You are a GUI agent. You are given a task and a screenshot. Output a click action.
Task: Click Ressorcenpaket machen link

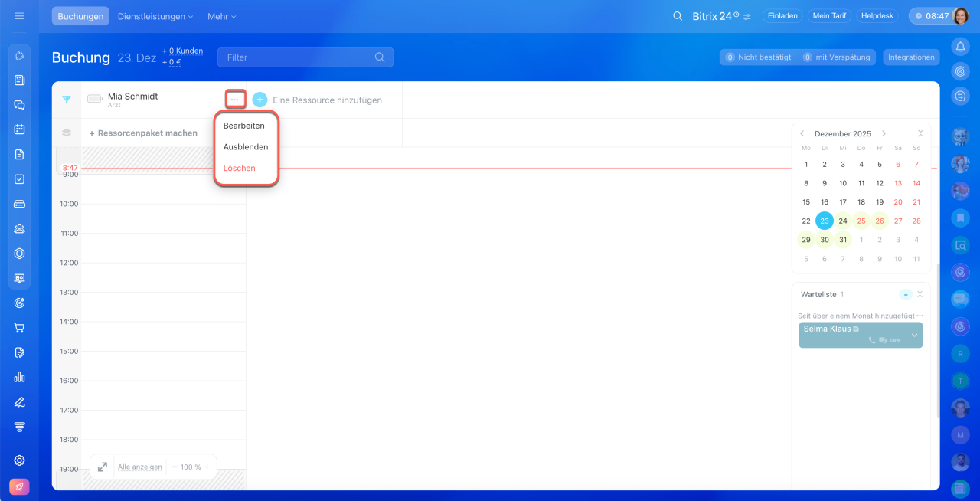click(x=143, y=133)
